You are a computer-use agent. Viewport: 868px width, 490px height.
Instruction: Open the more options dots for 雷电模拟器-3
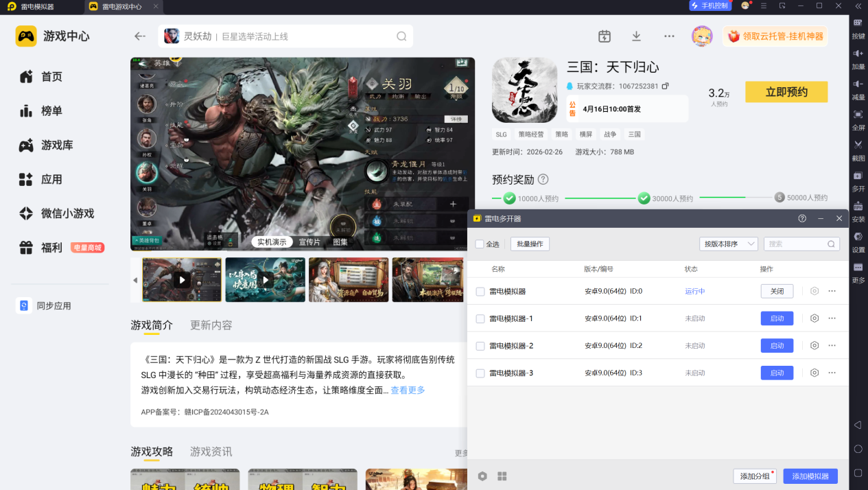coord(832,373)
